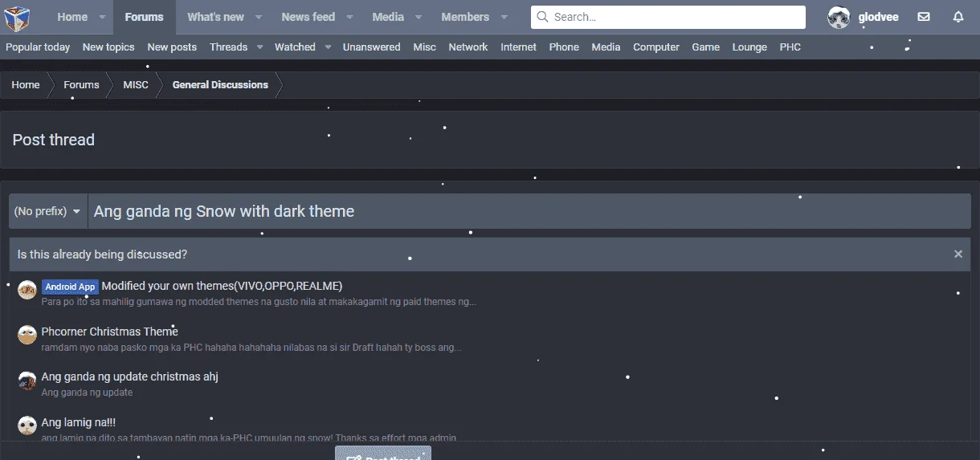
Task: Click the thread title input field
Action: pyautogui.click(x=529, y=211)
